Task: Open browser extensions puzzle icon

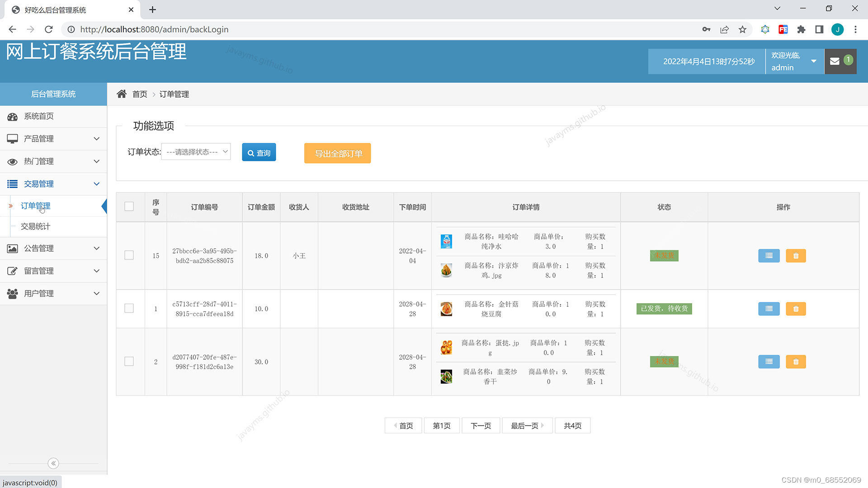Action: [x=801, y=29]
